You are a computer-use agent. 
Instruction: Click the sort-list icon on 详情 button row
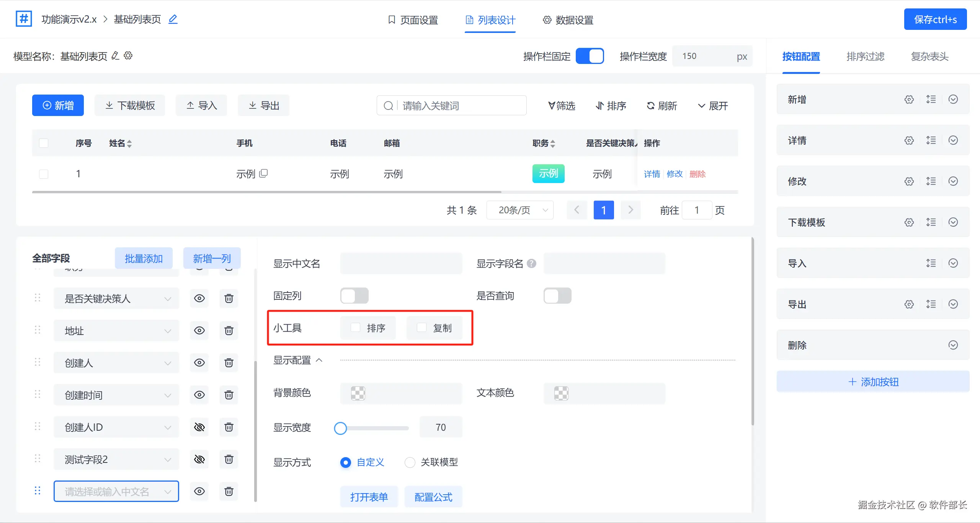[x=931, y=141]
